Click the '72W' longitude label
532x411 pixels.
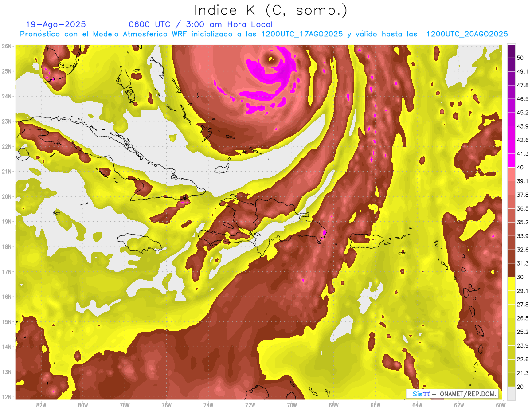coord(250,405)
